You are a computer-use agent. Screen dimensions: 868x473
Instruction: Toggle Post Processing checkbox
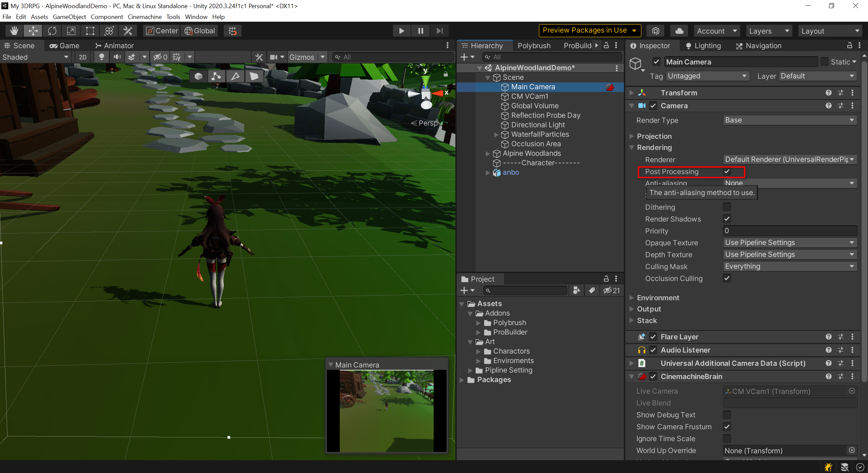pyautogui.click(x=727, y=172)
